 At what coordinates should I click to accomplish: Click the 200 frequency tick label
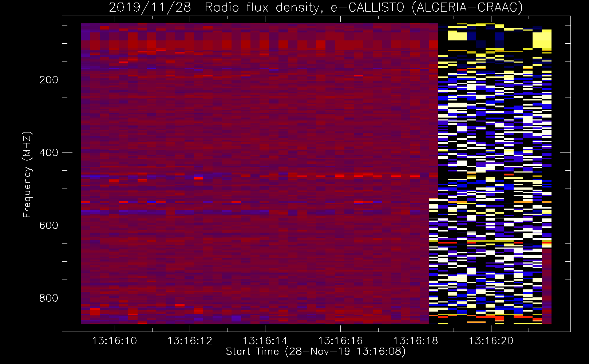(x=49, y=80)
